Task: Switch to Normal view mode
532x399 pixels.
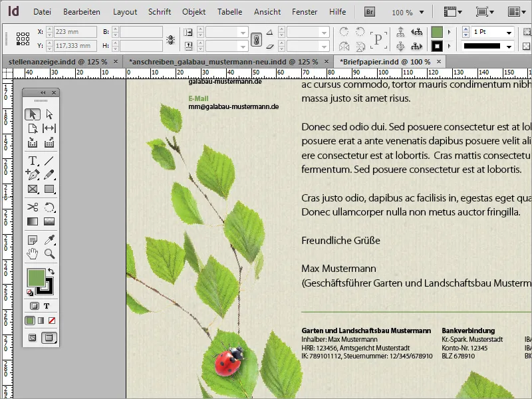Action: 33,338
